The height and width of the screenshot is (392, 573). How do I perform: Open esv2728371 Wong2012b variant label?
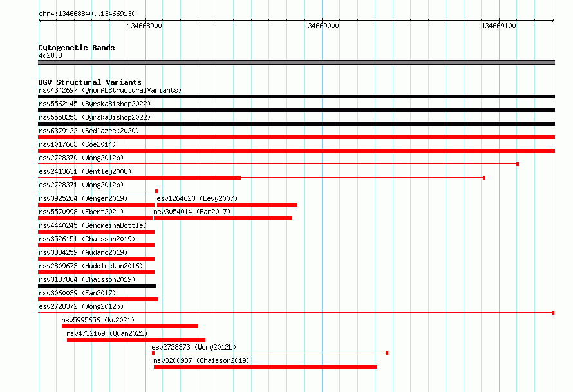[x=81, y=185]
